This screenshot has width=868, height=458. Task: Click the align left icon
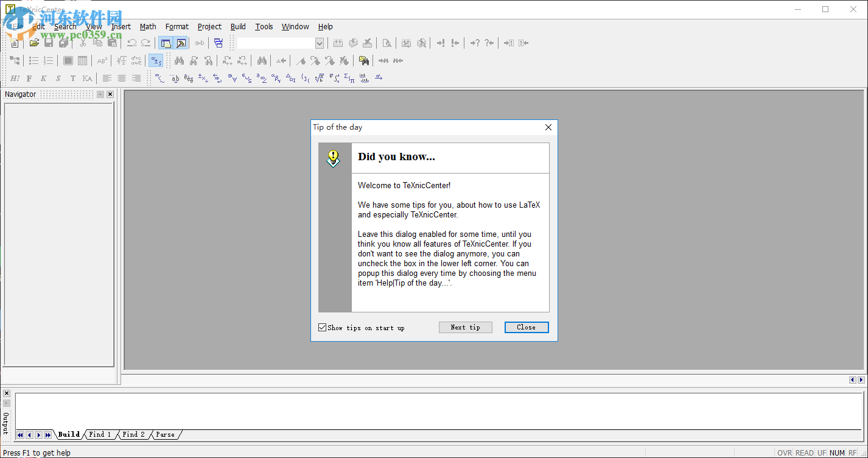pos(107,78)
